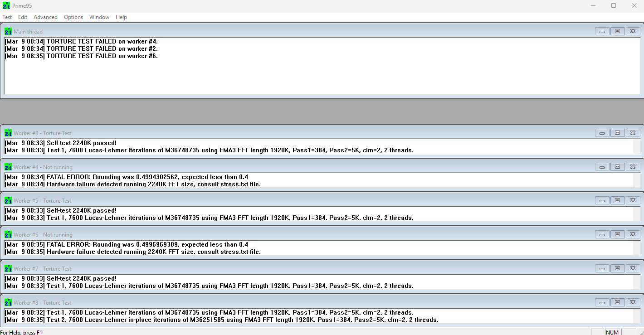The height and width of the screenshot is (335, 644).
Task: Click the Worker #8 window icon
Action: coord(8,303)
